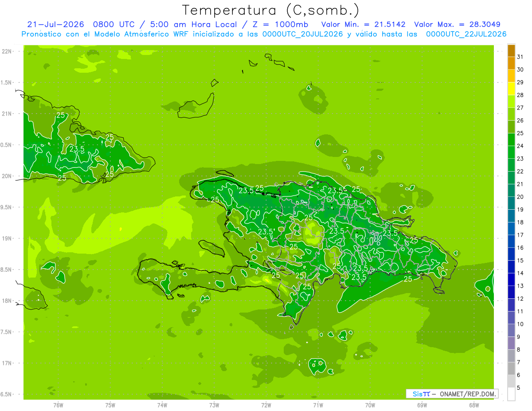Click color scale label '12'
This screenshot has height=411, width=532.
pyautogui.click(x=520, y=298)
